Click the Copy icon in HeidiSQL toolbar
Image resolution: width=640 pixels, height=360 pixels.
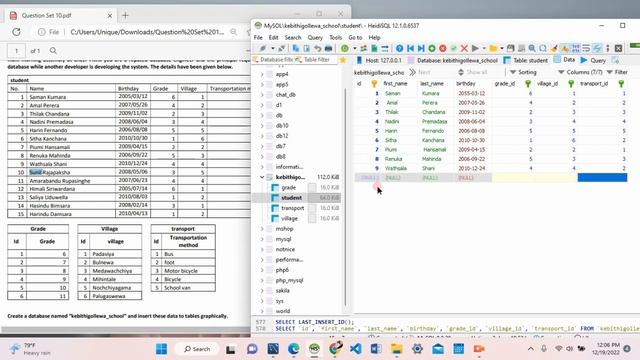[x=296, y=49]
